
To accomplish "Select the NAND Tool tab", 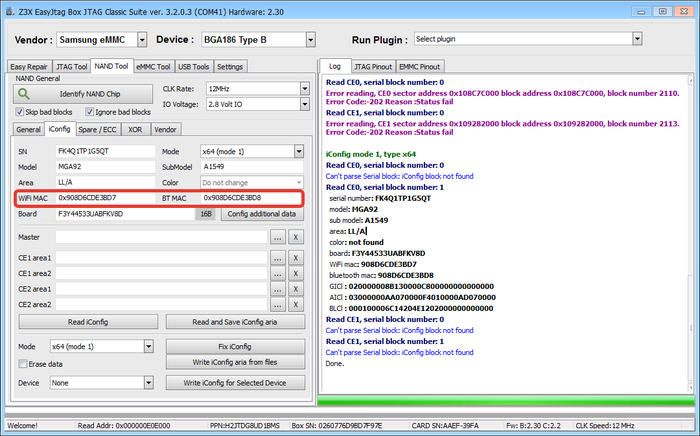I will [x=111, y=66].
